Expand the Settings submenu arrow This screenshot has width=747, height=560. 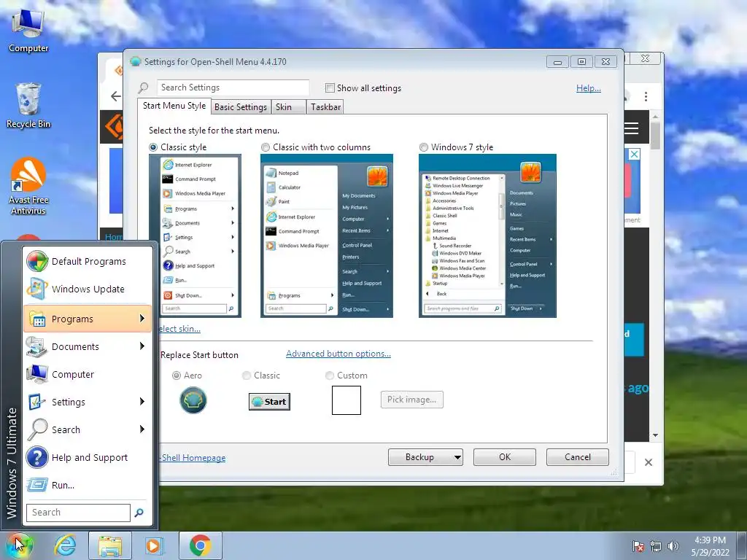[142, 402]
